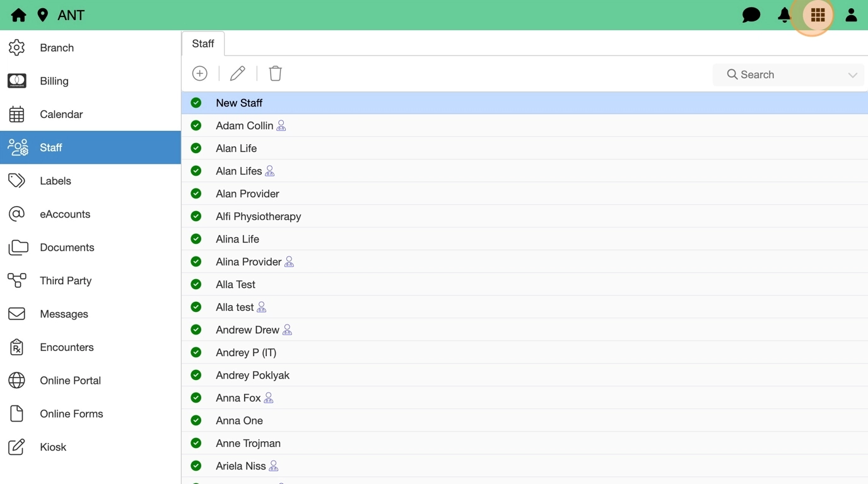Click the home icon in header
The image size is (868, 484).
[x=18, y=15]
